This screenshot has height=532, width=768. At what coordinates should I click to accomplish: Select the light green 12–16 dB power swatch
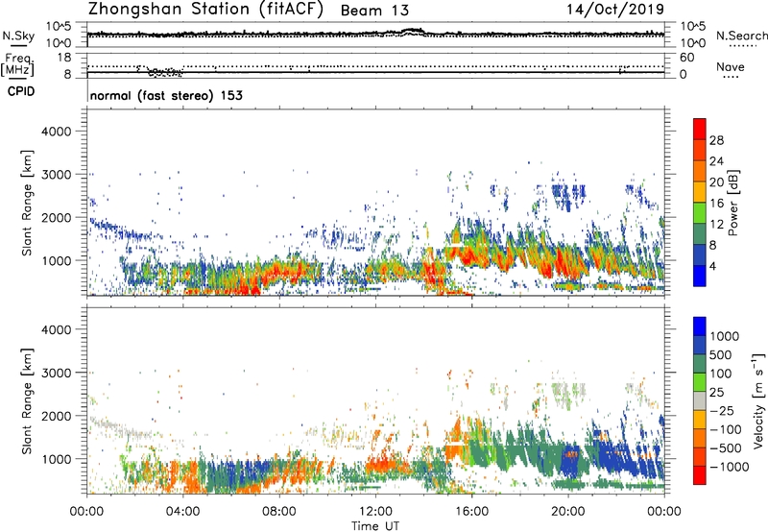(x=700, y=213)
